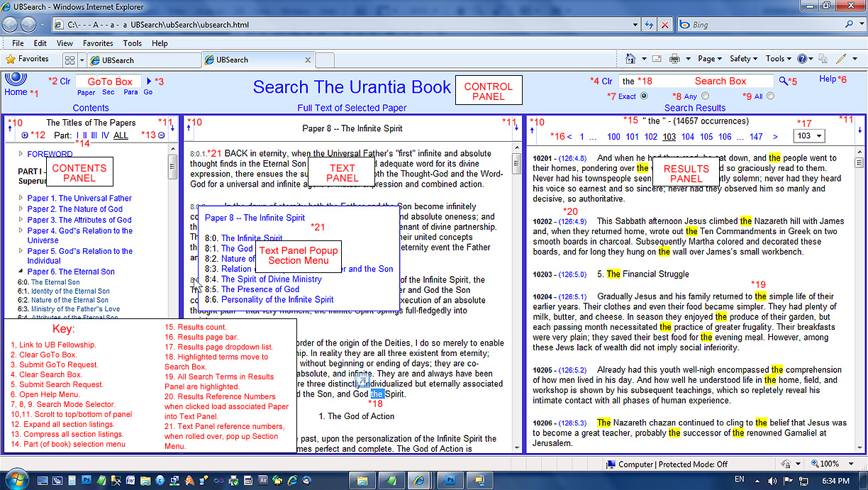868x490 pixels.
Task: Select the Any search mode
Action: tap(705, 96)
